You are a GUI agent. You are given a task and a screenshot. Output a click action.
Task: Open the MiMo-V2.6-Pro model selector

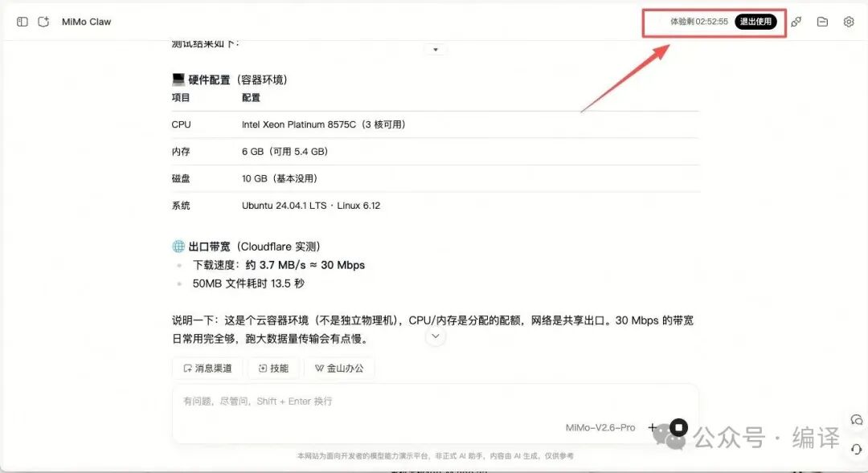tap(600, 428)
